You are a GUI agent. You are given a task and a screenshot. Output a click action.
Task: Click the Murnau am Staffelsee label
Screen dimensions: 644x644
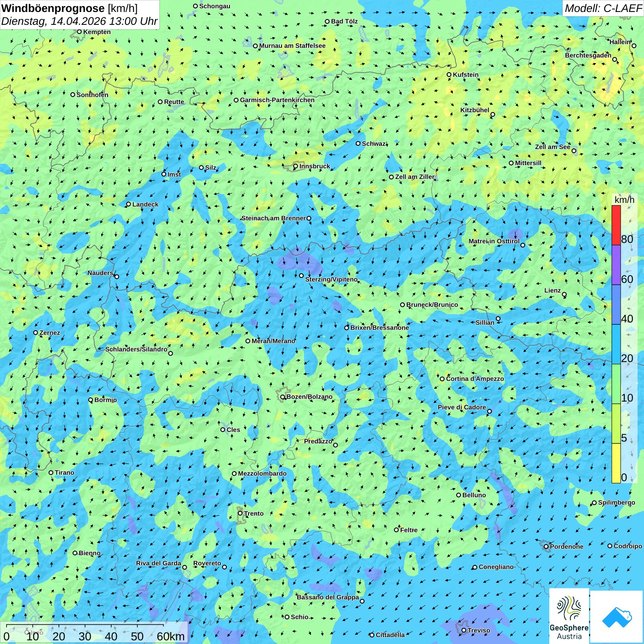click(x=292, y=46)
